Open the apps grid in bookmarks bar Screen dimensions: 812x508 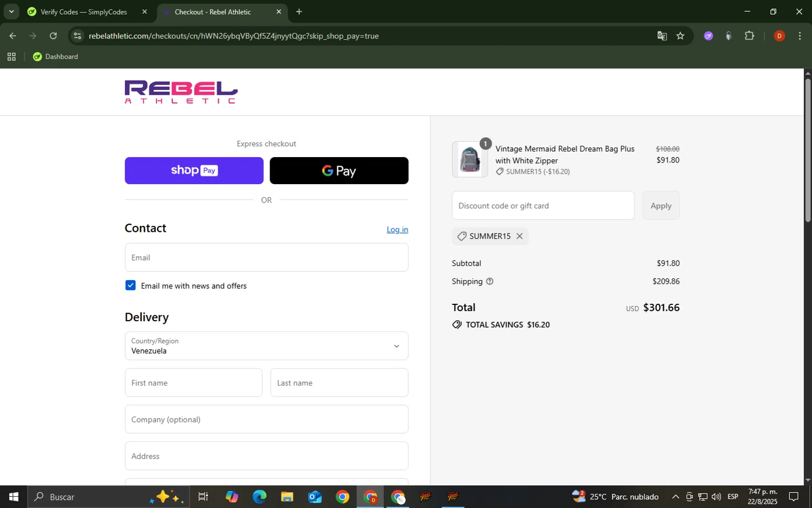pyautogui.click(x=11, y=56)
